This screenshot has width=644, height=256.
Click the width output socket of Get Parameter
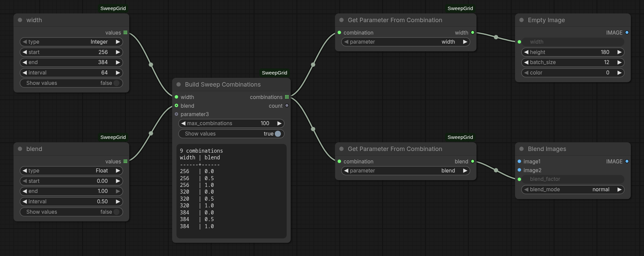[473, 33]
